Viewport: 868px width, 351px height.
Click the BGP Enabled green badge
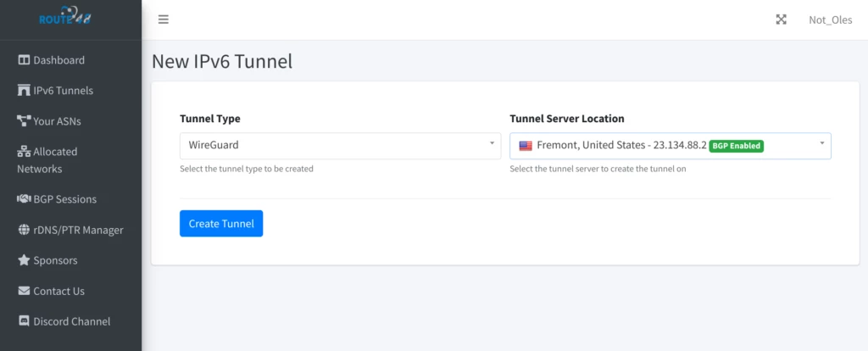coord(736,146)
